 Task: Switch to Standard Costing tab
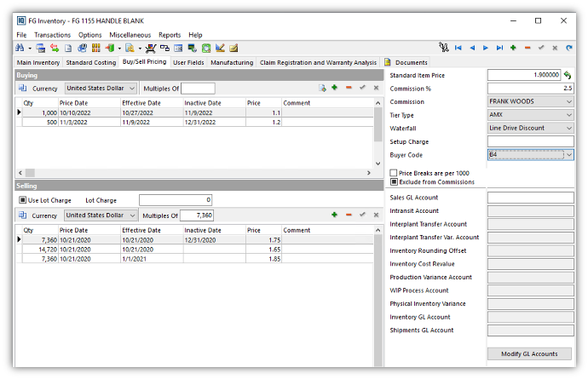click(90, 62)
